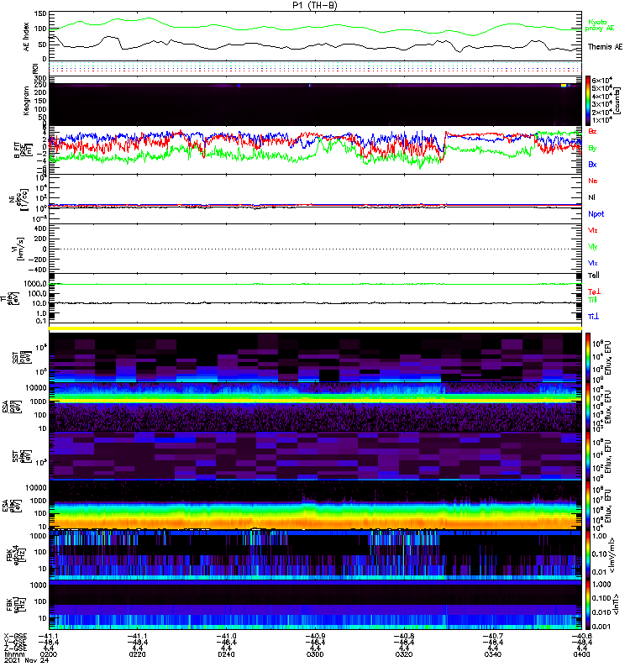The width and height of the screenshot is (630, 672).
Task: Click the FBK edc34 [Hz] axis label
Action: (x=17, y=555)
